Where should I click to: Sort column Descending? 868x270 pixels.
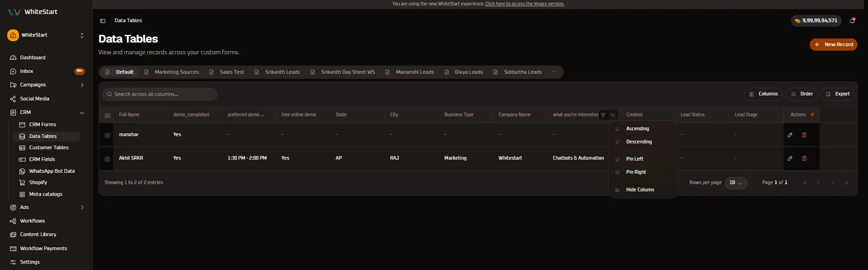[x=643, y=142]
